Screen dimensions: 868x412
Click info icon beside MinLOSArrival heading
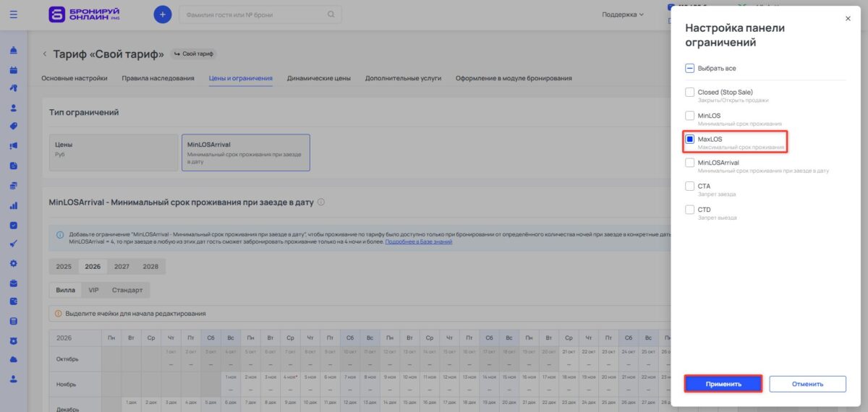(321, 202)
